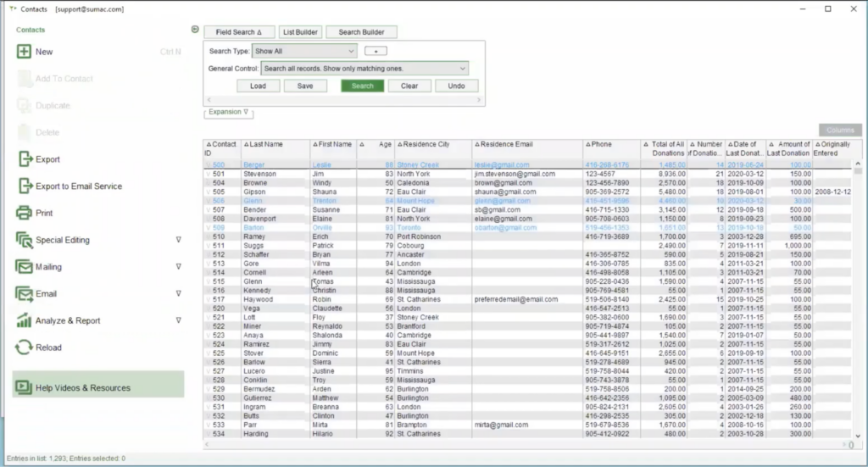Viewport: 868px width, 467px height.
Task: Open the Field Search tab
Action: coord(238,32)
